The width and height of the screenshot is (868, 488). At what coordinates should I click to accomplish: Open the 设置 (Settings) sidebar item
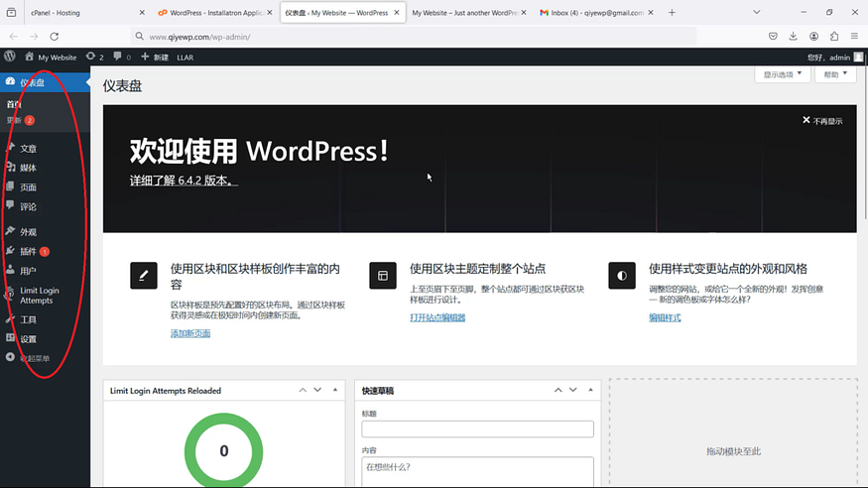click(x=28, y=339)
